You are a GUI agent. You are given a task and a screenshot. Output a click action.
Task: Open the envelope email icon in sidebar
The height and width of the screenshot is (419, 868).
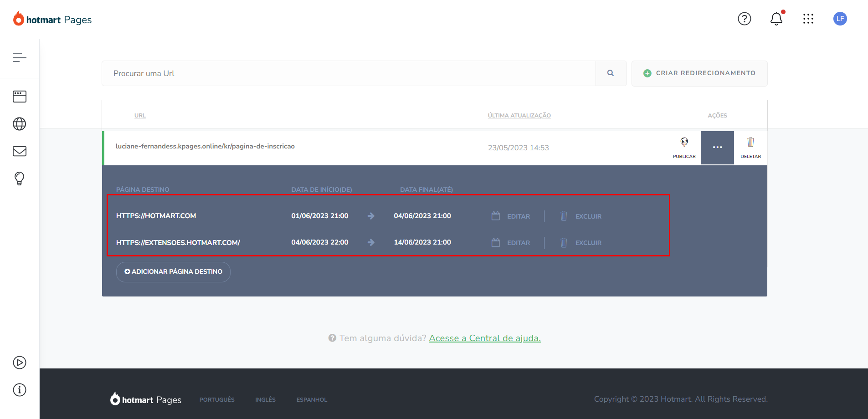click(x=20, y=151)
